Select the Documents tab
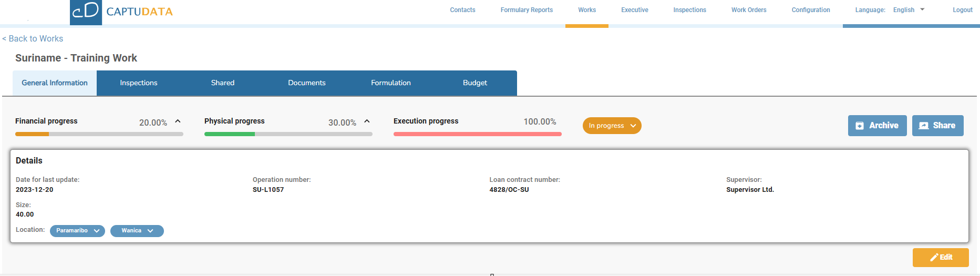Viewport: 980px width, 276px height. point(307,83)
